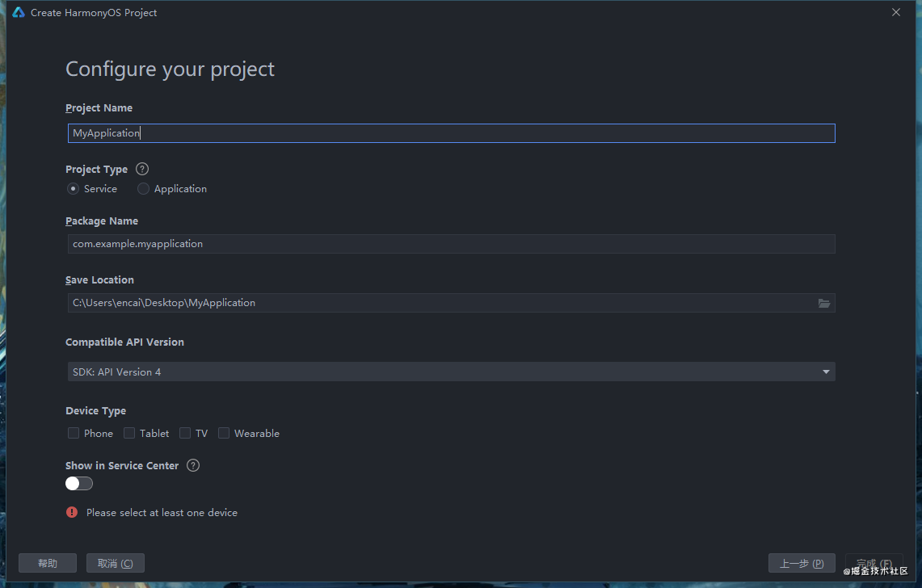The height and width of the screenshot is (588, 922).
Task: Click the 'Package Name' label
Action: tap(102, 221)
